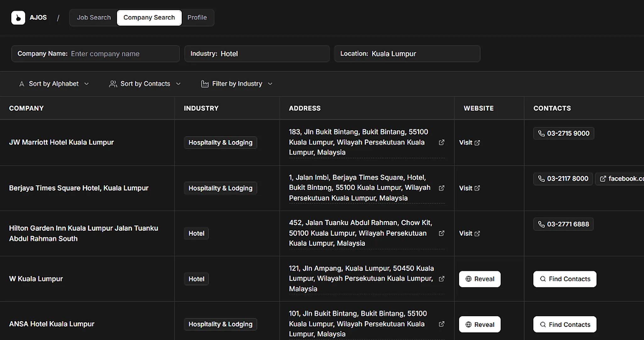Image resolution: width=644 pixels, height=340 pixels.
Task: Click phone number 03-2715 9000
Action: (563, 134)
